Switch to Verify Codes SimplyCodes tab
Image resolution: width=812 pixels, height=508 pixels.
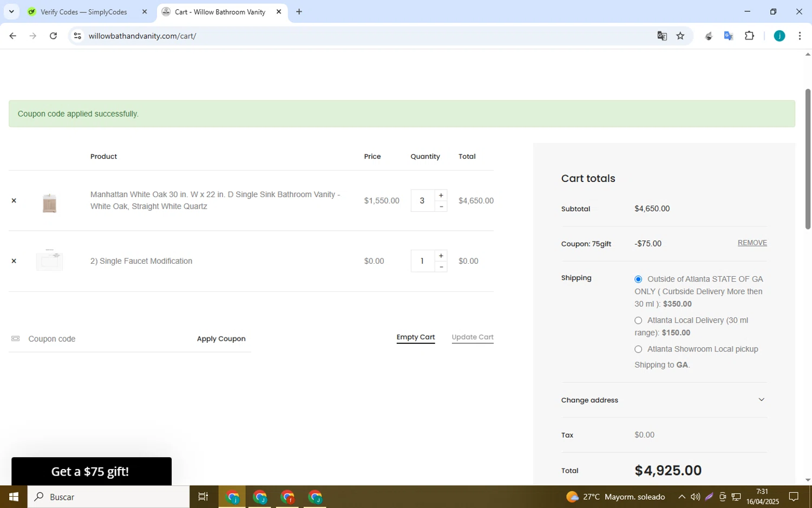[x=84, y=12]
